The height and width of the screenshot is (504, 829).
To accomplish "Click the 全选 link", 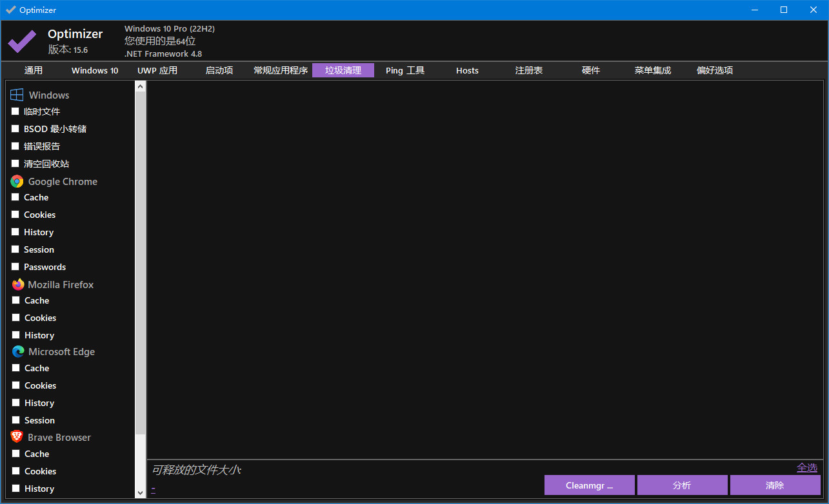I will [x=807, y=467].
